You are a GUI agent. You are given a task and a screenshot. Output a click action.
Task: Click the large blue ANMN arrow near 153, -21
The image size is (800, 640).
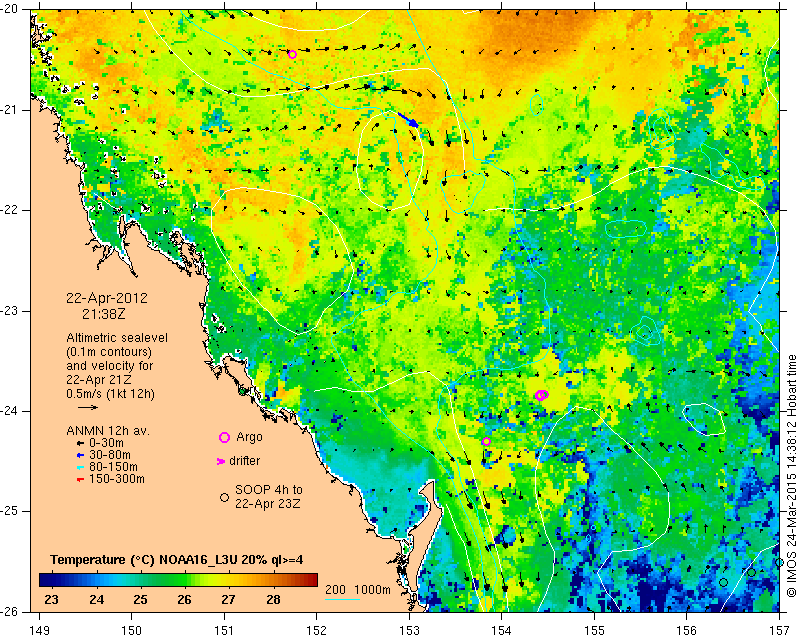(x=408, y=120)
